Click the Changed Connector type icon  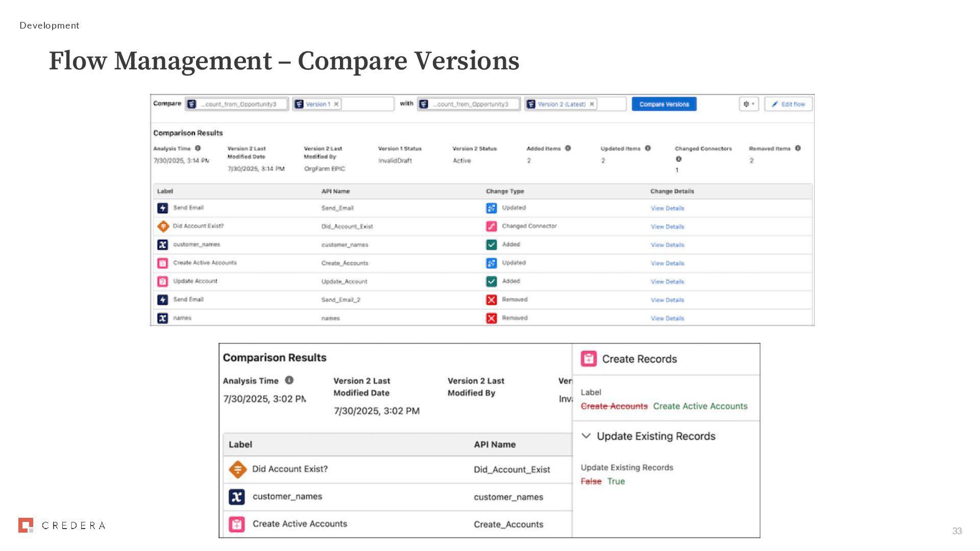point(491,226)
